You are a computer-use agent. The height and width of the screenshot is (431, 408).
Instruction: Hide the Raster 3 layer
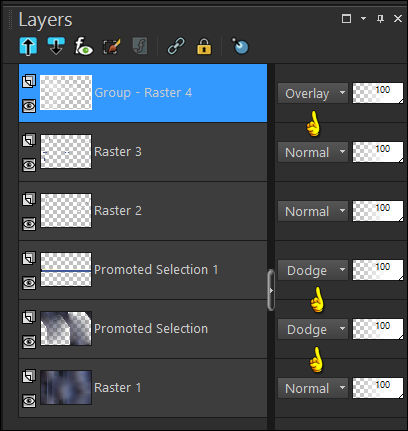coord(29,165)
